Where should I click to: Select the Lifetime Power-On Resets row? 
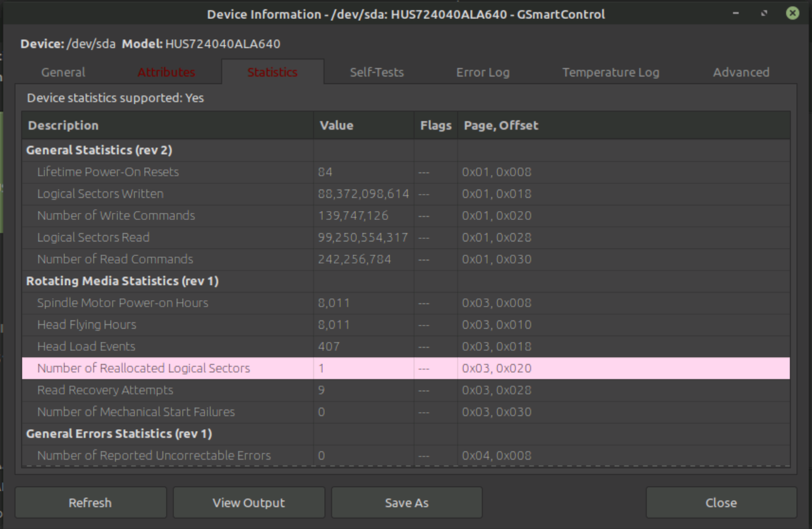(190, 171)
